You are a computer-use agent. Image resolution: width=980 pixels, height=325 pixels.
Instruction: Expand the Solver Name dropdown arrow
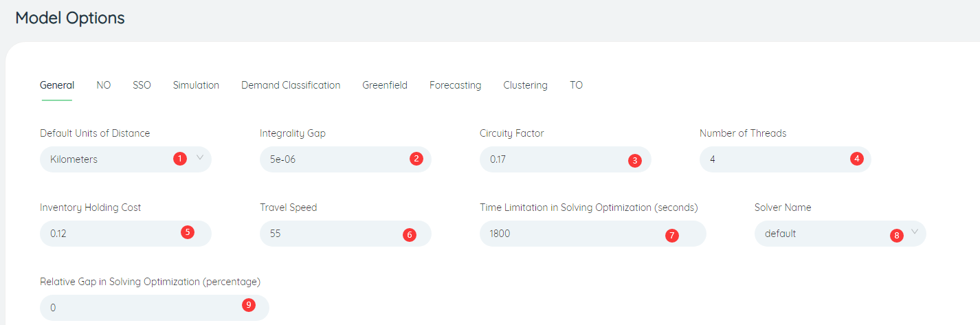[x=915, y=232]
